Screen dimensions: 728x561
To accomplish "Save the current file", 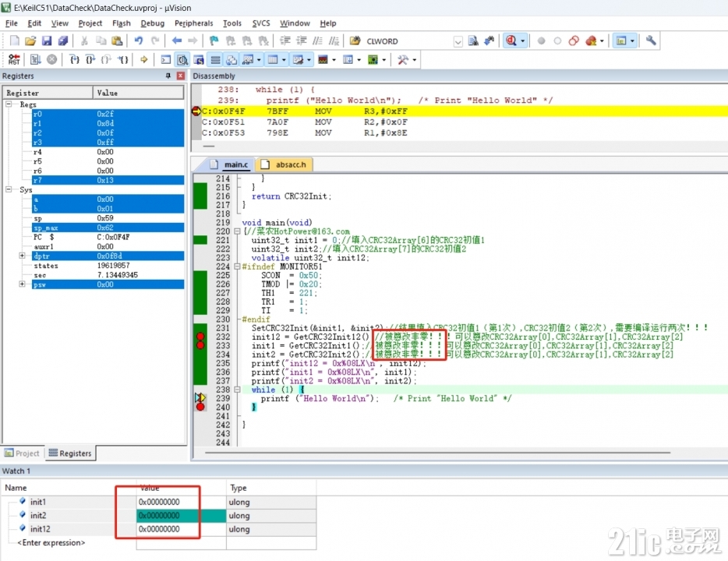I will coord(47,41).
